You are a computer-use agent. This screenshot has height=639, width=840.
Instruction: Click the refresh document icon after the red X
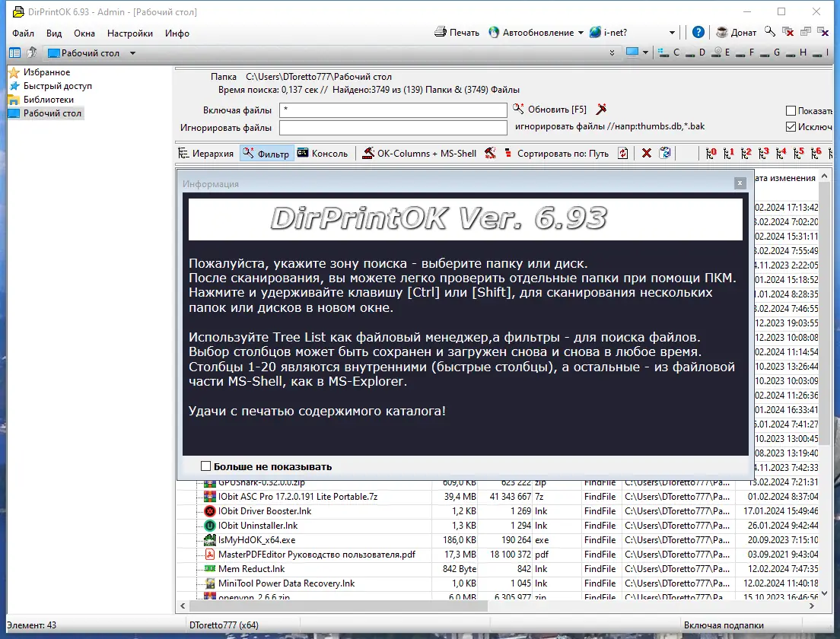click(665, 153)
